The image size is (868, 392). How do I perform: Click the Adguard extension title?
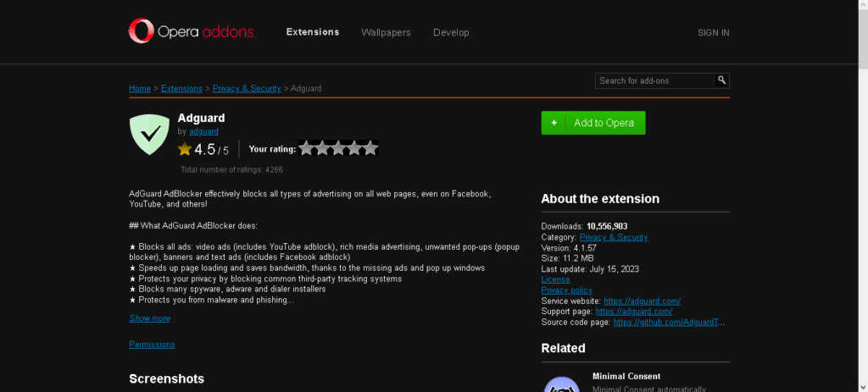[x=202, y=118]
